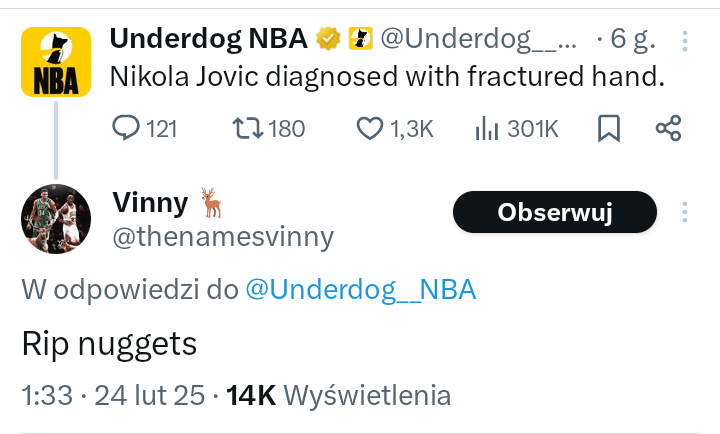Like the Nikola Jovic tweet
720x434 pixels.
[371, 128]
